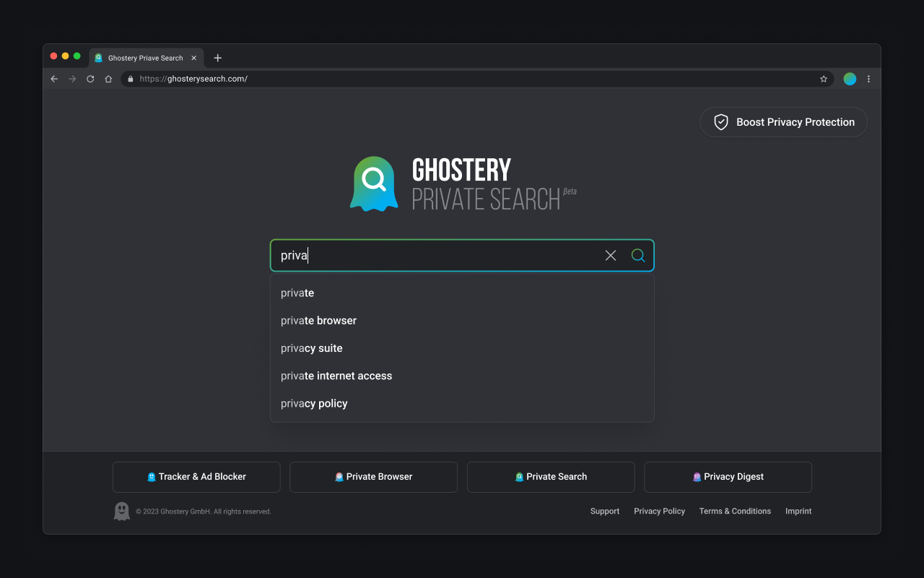
Task: Click the red close window button
Action: coord(53,56)
